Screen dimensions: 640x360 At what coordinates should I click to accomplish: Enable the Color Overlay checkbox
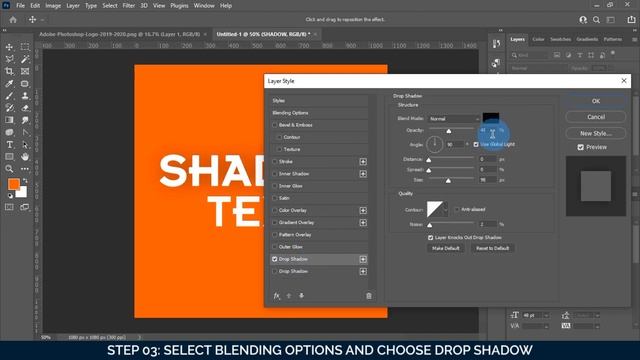point(275,210)
